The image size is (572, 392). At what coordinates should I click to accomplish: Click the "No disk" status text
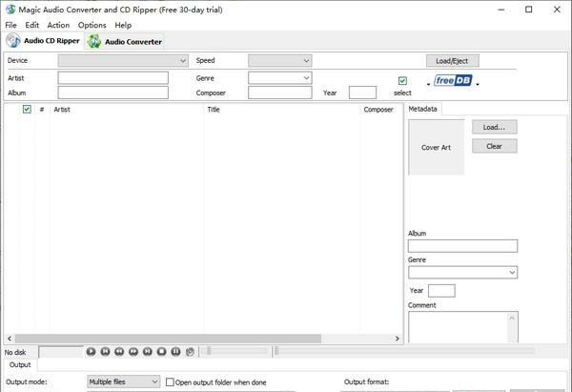(x=15, y=352)
